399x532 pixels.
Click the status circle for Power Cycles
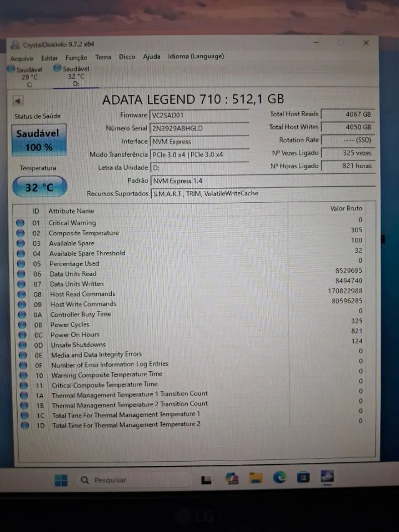[x=22, y=325]
